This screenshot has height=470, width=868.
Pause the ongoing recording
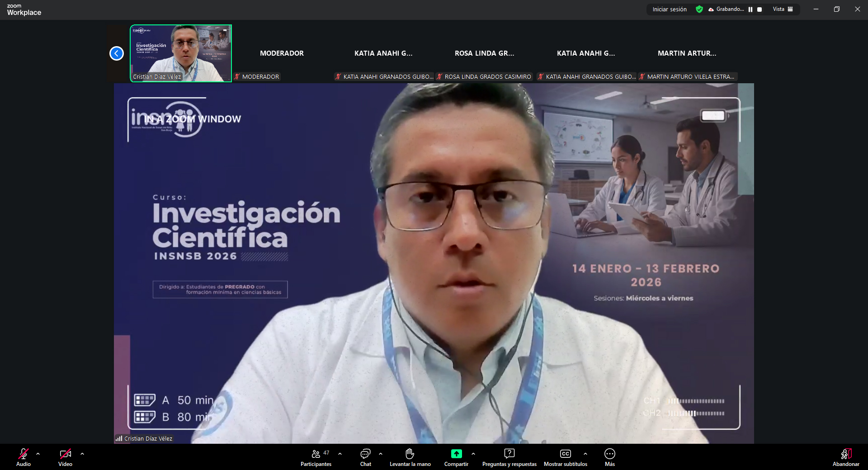coord(750,9)
